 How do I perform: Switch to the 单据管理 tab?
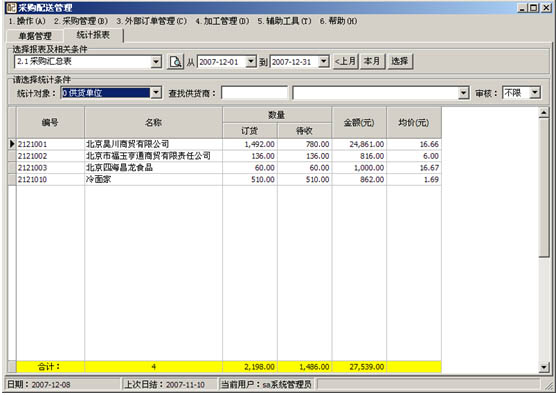pyautogui.click(x=35, y=36)
